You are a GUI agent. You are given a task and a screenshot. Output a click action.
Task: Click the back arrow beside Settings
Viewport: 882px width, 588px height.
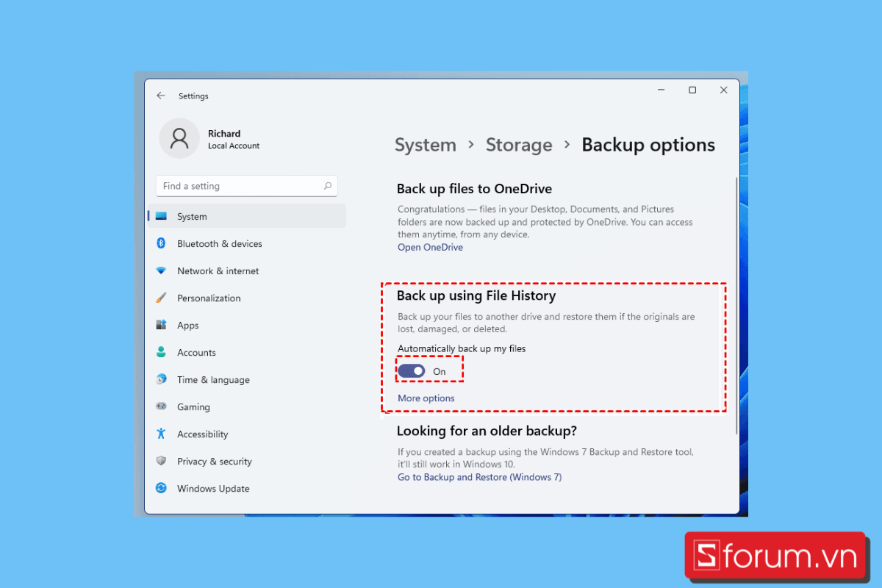[161, 96]
